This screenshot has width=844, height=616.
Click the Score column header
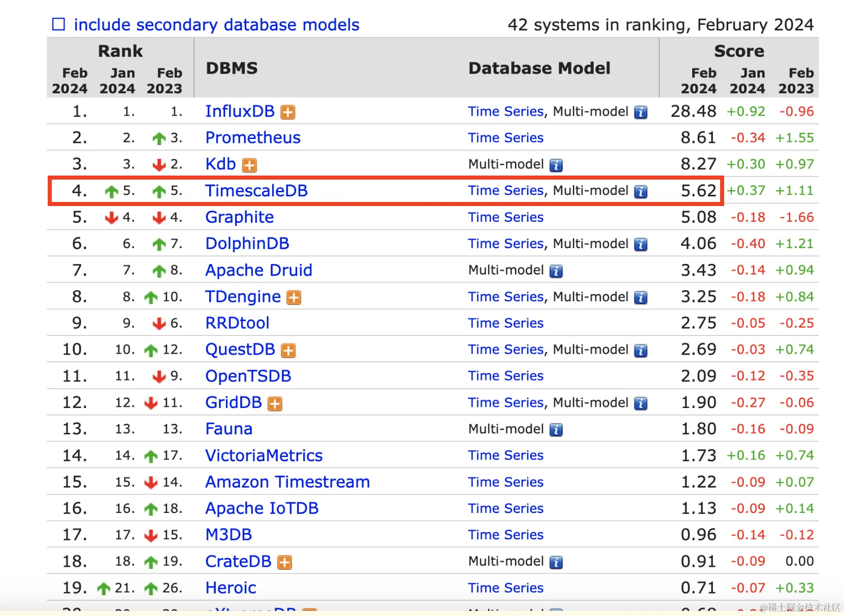click(739, 51)
